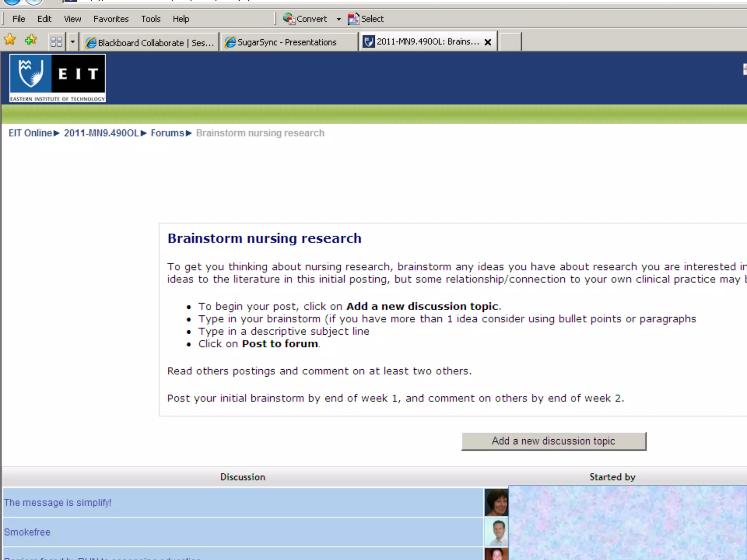Open the Quick Tabs grid icon
Screen dimensions: 747x560
56,42
